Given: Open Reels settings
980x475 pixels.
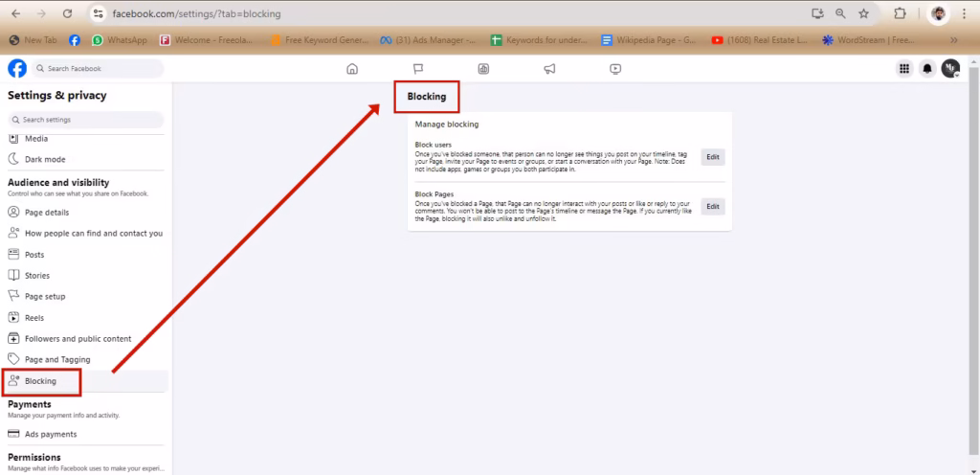Looking at the screenshot, I should (x=86, y=318).
